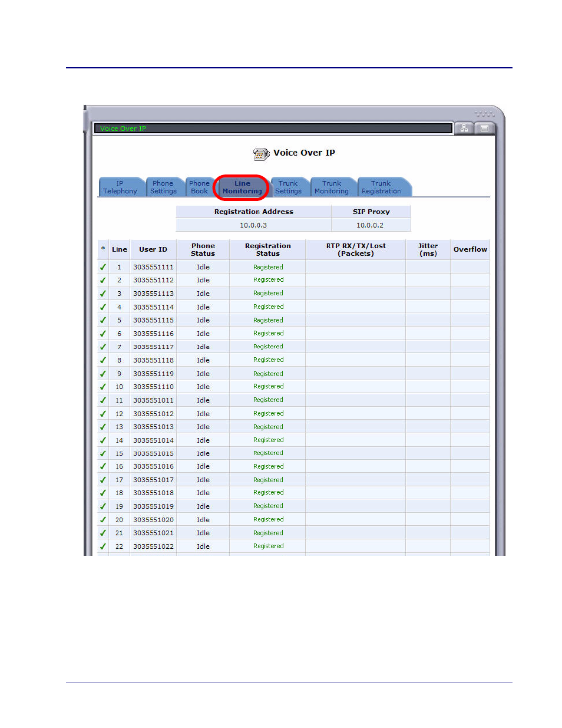This screenshot has height=728, width=562.
Task: Click the Voice Over IP address bar
Action: click(x=273, y=128)
